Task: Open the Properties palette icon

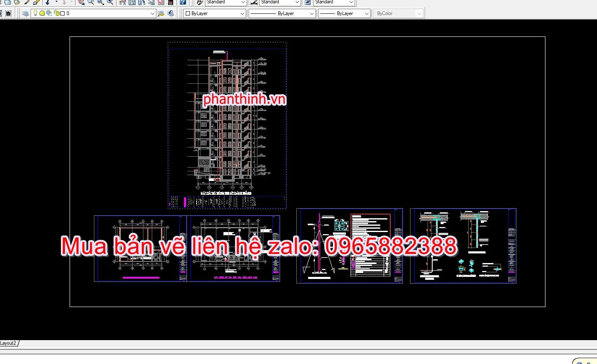Action: 122,2
